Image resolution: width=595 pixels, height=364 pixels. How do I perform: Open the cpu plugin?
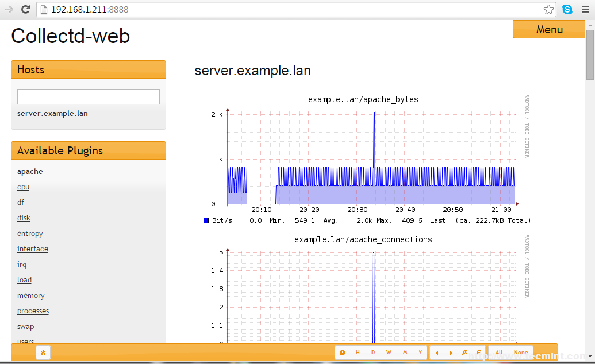[x=23, y=187]
